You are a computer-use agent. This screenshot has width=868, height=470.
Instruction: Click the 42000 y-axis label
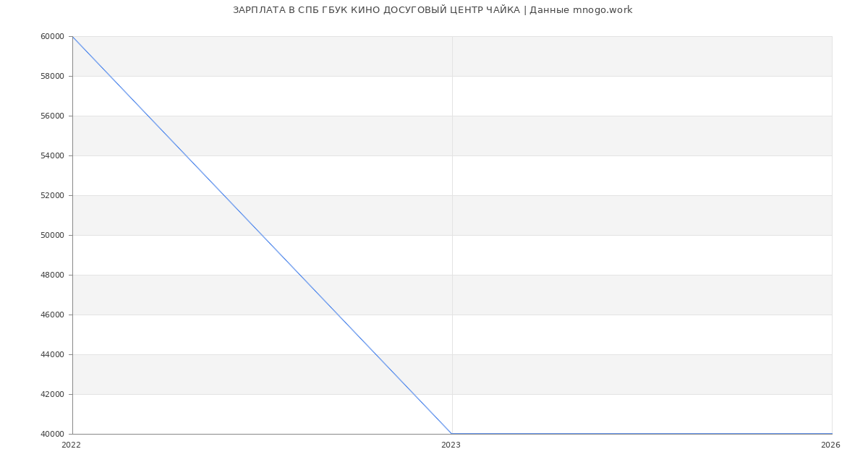point(53,394)
